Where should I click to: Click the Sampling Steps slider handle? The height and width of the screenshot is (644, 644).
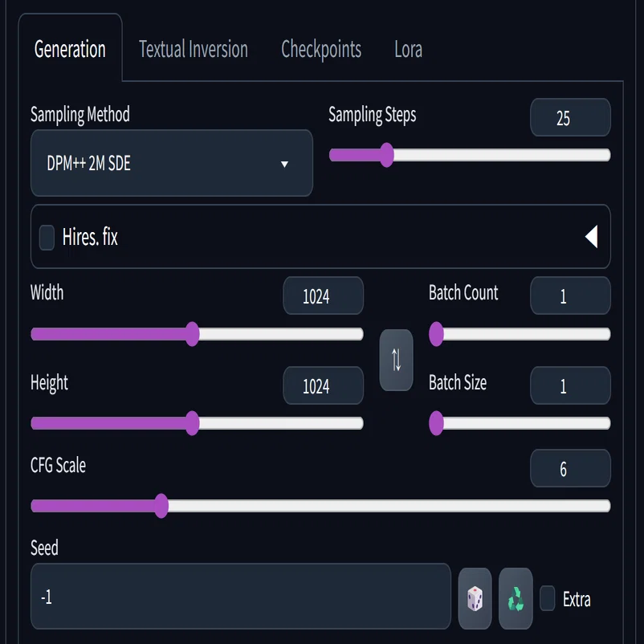tap(386, 155)
